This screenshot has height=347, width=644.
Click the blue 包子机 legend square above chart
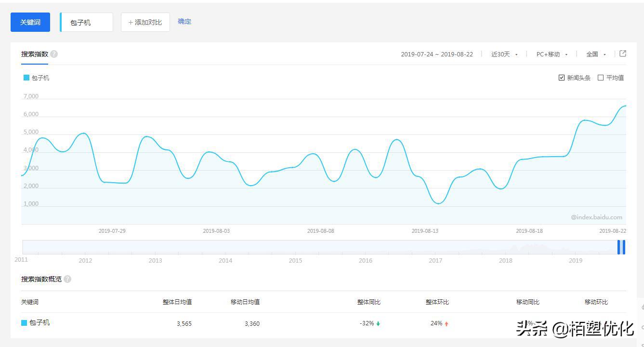(26, 78)
